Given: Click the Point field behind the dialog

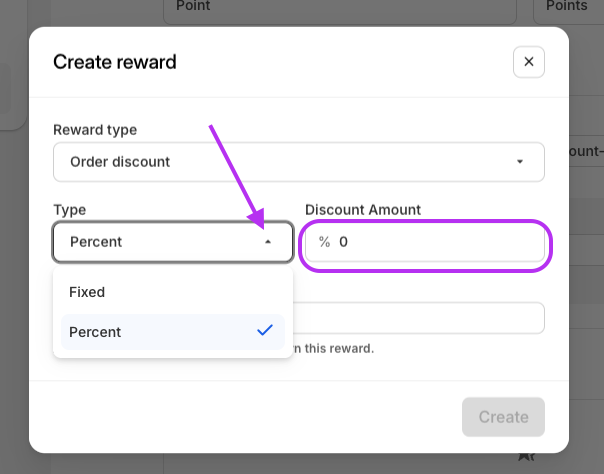Looking at the screenshot, I should pos(340,8).
